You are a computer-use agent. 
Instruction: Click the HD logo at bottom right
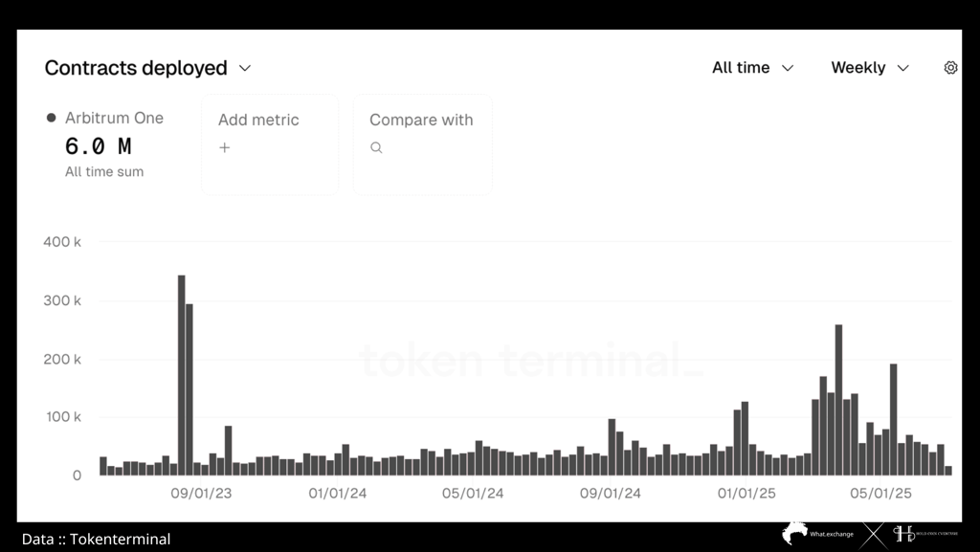(x=903, y=534)
